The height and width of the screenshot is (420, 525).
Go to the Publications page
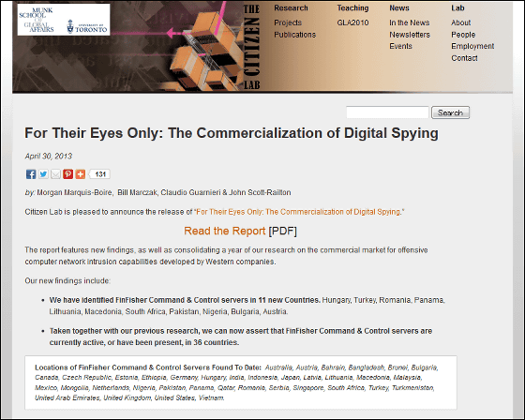pos(295,35)
